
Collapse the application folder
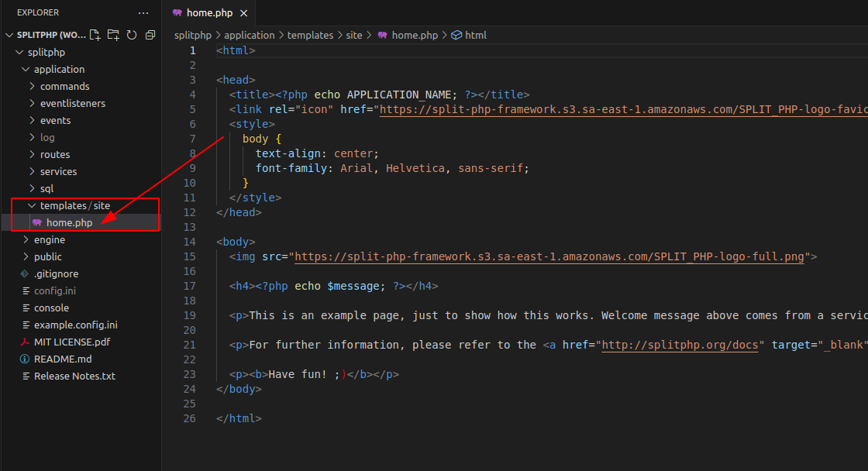[x=26, y=69]
